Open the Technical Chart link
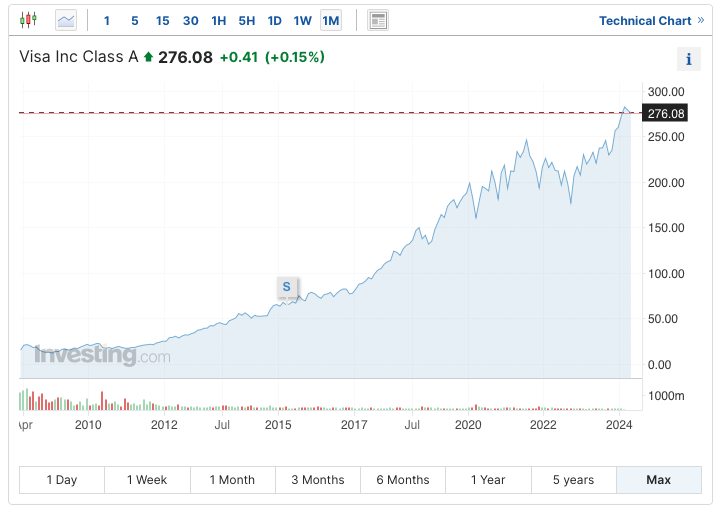The height and width of the screenshot is (511, 720). point(651,21)
